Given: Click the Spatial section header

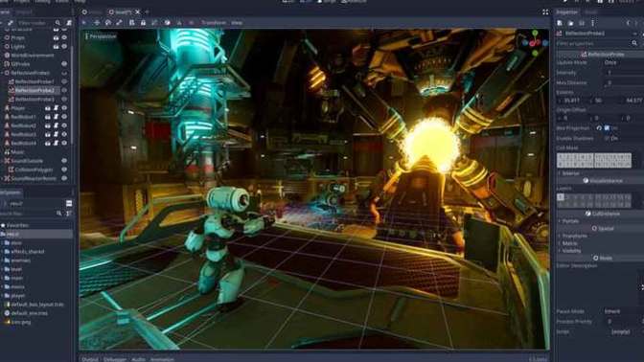Looking at the screenshot, I should point(600,228).
